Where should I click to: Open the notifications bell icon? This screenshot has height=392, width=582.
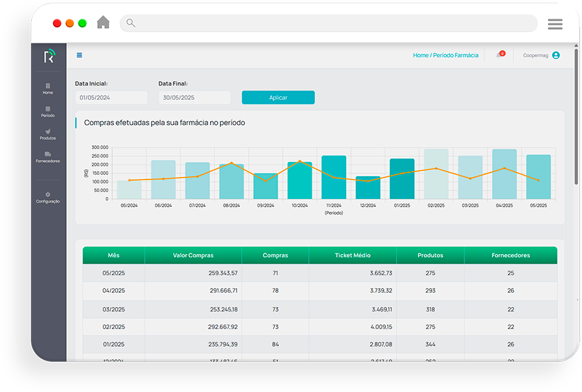(x=499, y=55)
